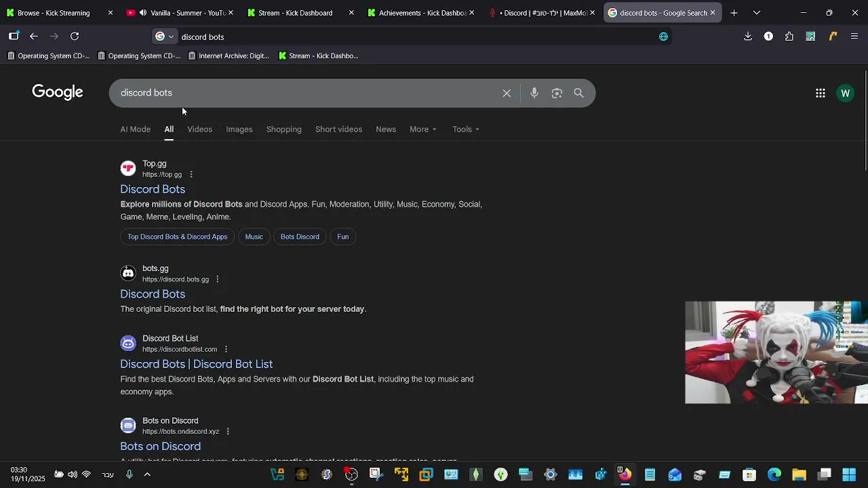Submit search with magnifier icon
The height and width of the screenshot is (488, 868).
click(x=578, y=94)
